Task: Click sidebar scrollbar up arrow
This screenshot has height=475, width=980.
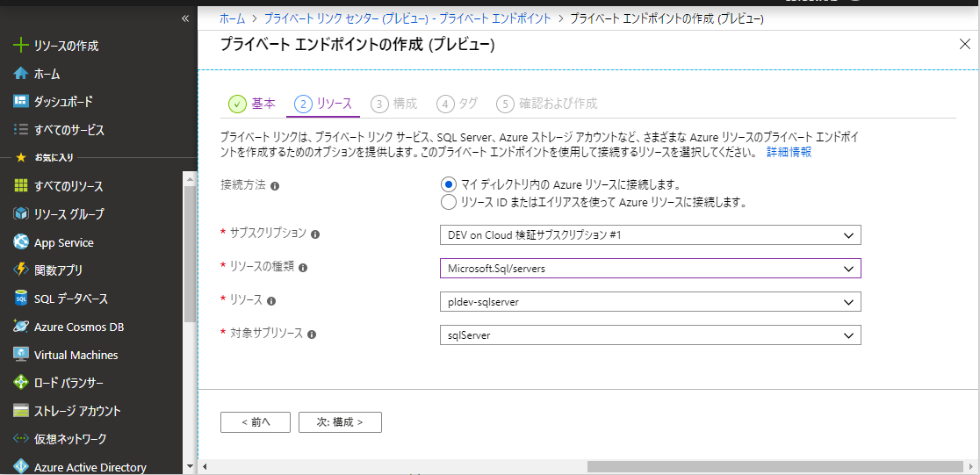Action: coord(190,178)
